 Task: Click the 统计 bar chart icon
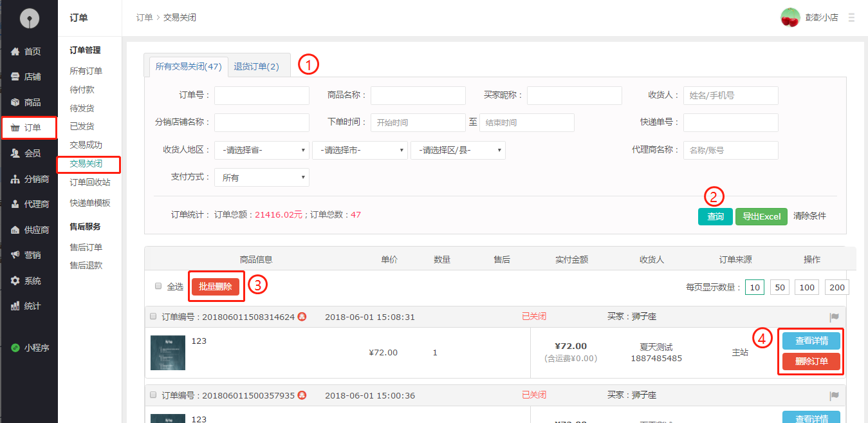coord(15,306)
